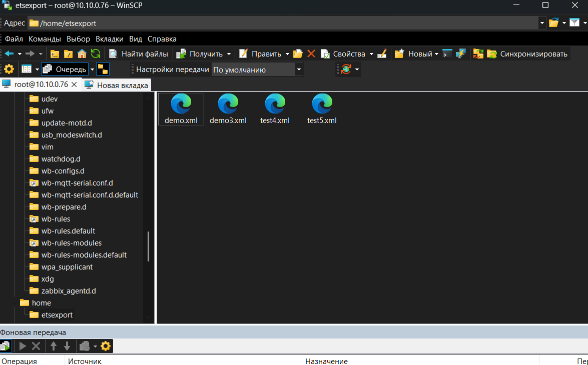Open the console terminal icon
Screen dimensions: 588x365
pos(447,54)
